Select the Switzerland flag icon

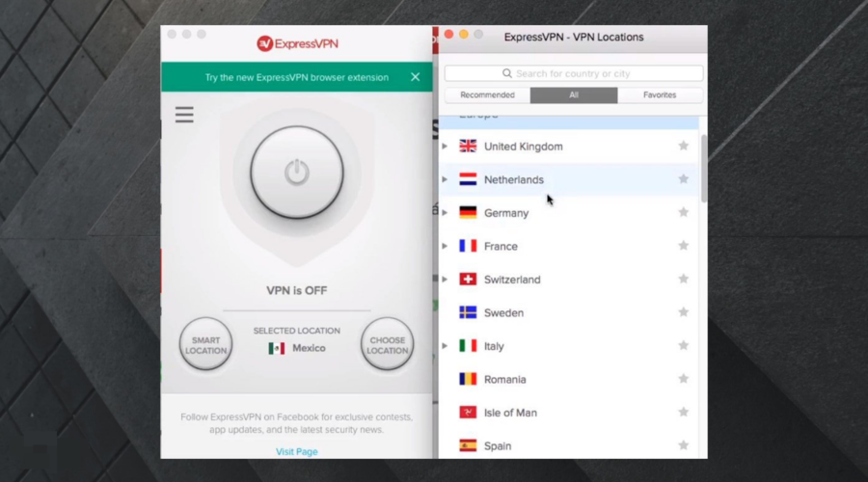coord(468,279)
